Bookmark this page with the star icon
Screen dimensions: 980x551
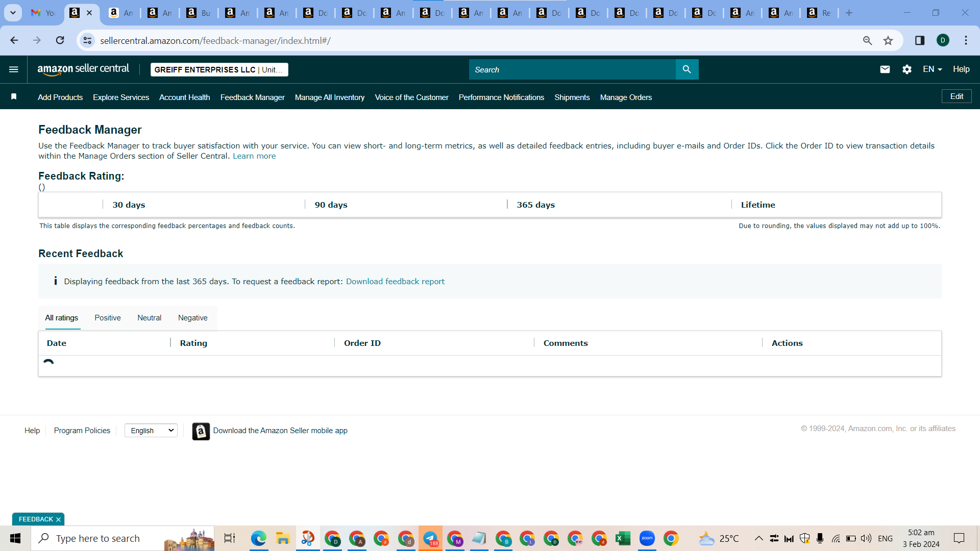coord(888,40)
